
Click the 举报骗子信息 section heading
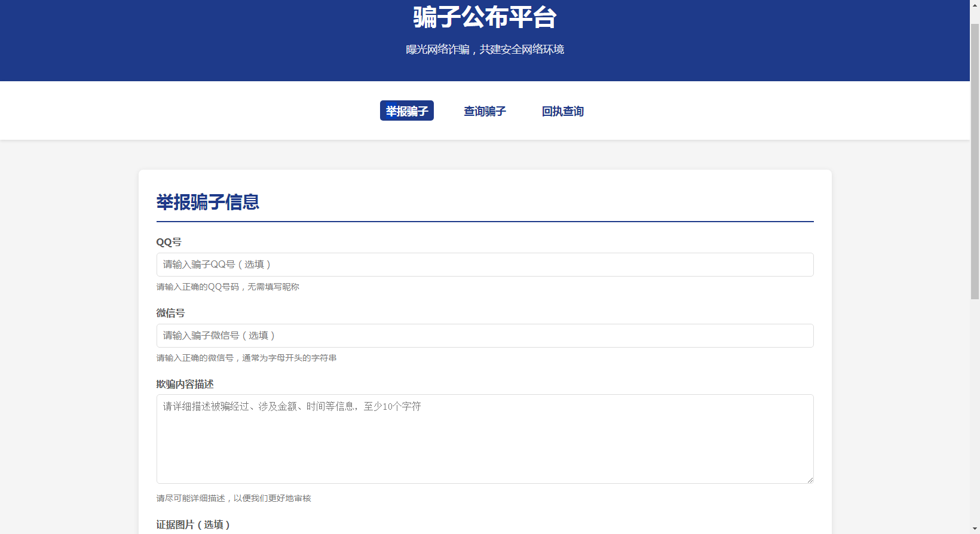point(207,202)
